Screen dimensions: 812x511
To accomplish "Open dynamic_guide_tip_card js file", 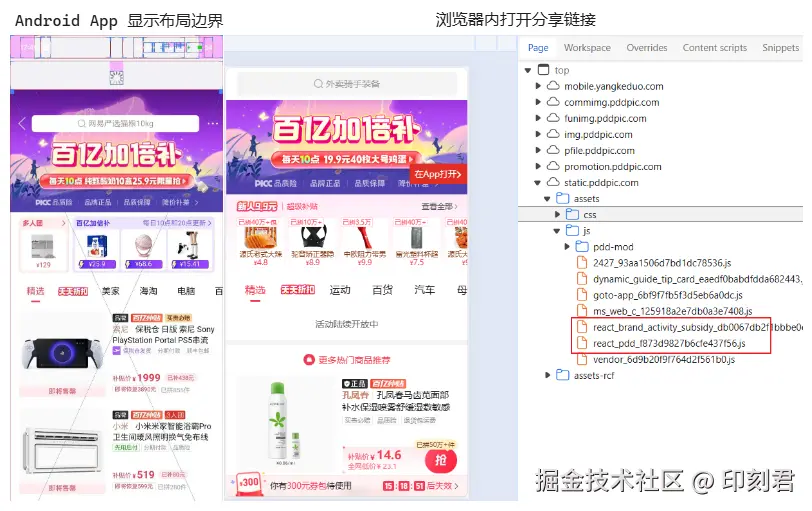I will coord(698,279).
